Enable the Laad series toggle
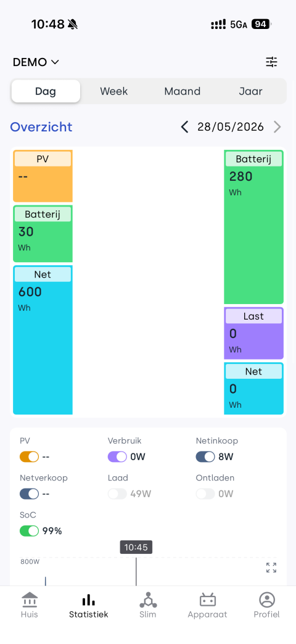Screen dimensions: 296x644 [117, 493]
